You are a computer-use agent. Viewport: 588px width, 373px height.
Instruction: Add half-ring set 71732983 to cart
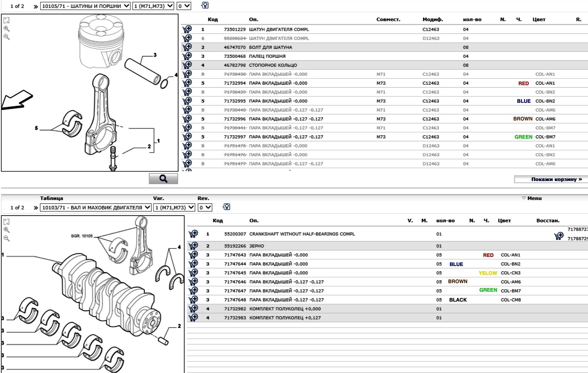[193, 317]
